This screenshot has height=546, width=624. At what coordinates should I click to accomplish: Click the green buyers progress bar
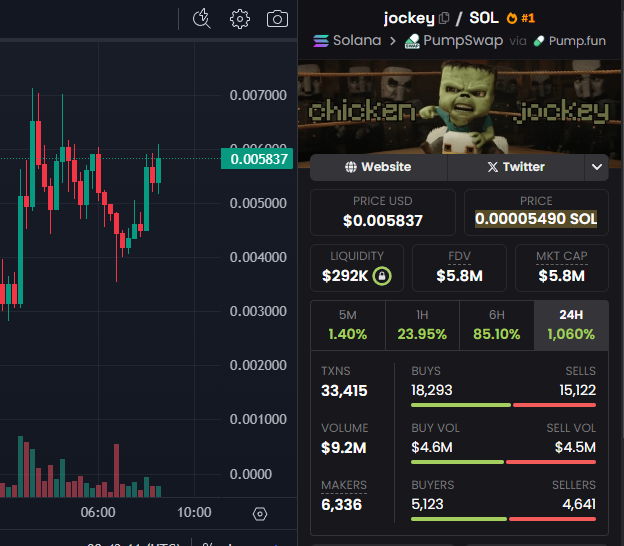click(x=459, y=519)
